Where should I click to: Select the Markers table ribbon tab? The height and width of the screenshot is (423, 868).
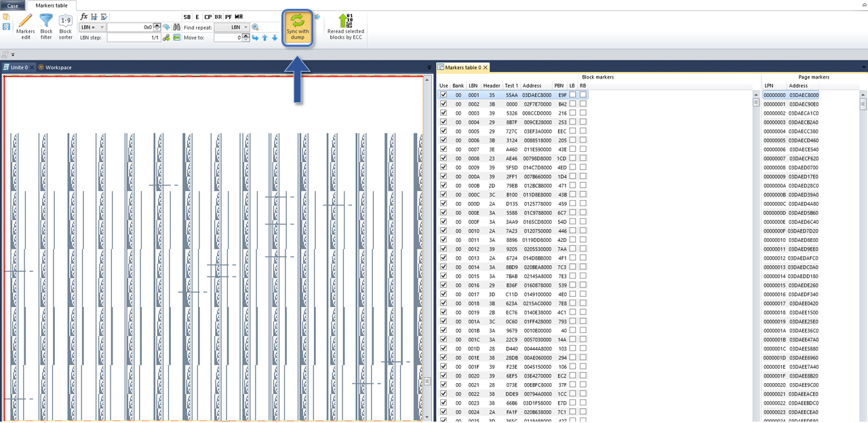pyautogui.click(x=52, y=5)
